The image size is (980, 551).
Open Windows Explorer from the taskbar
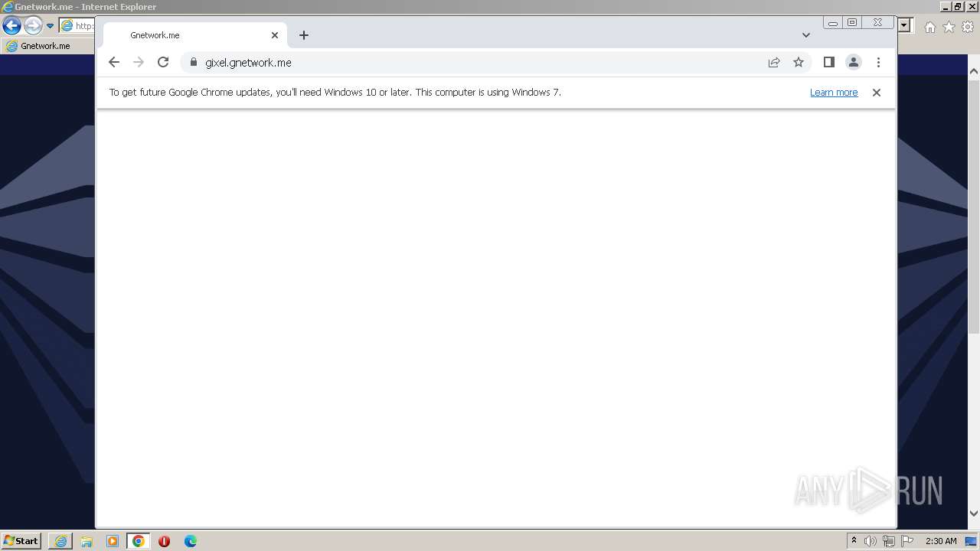pos(87,541)
